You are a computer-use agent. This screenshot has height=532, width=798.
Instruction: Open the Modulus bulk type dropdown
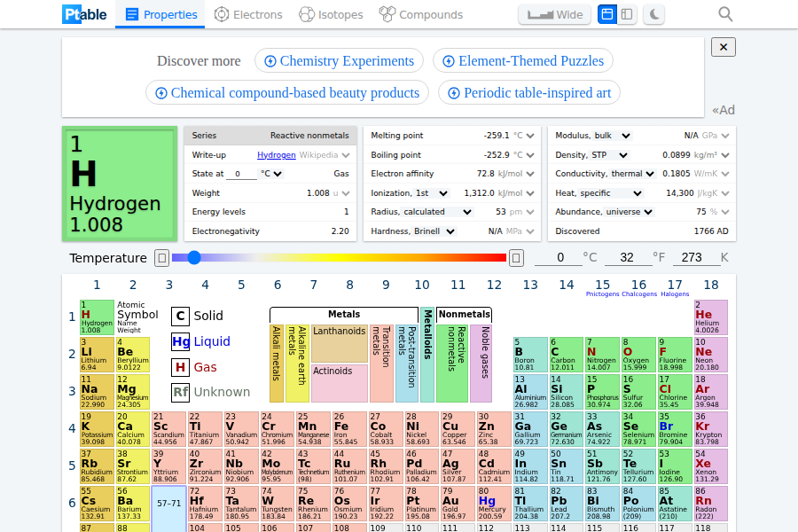613,136
